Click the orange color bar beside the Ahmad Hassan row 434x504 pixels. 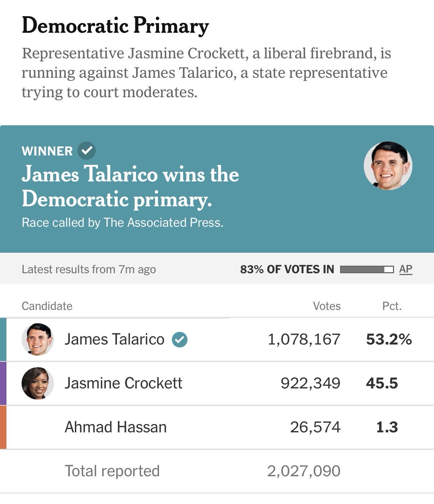coord(3,427)
